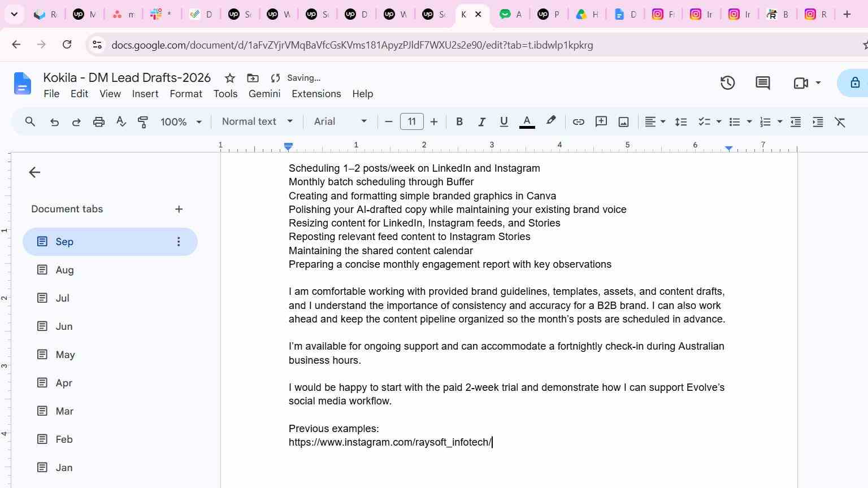The width and height of the screenshot is (868, 488).
Task: Open version history clock icon
Action: point(727,83)
